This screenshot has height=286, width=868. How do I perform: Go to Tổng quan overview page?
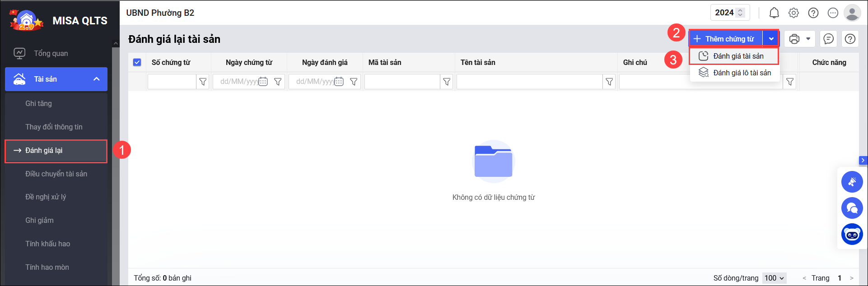(x=51, y=53)
